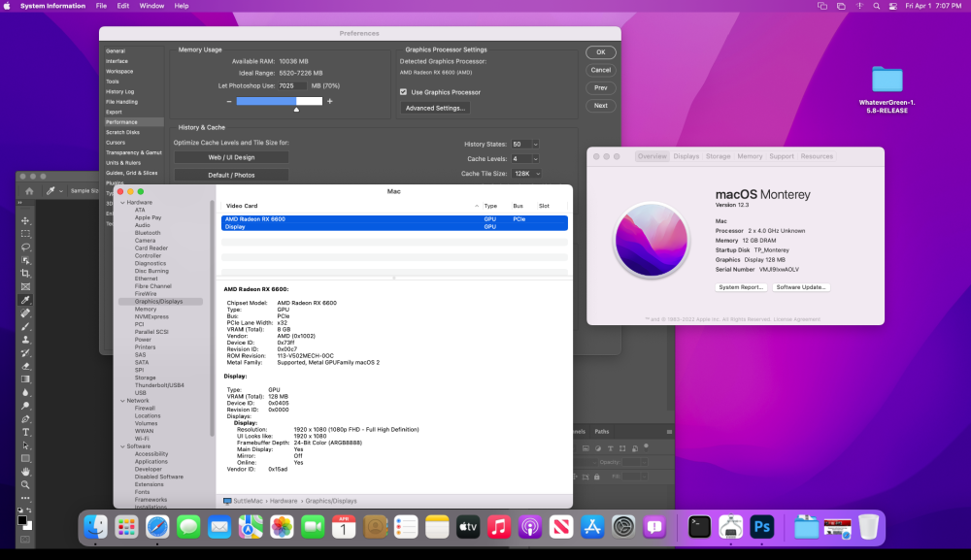Open the Eyedropper tool preset picker arrow
Screen dimensions: 971x560
[60, 191]
